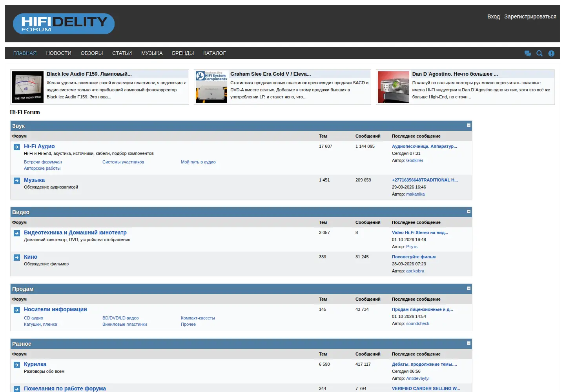This screenshot has width=565, height=392.
Task: View author Ртуть profile
Action: (x=412, y=247)
